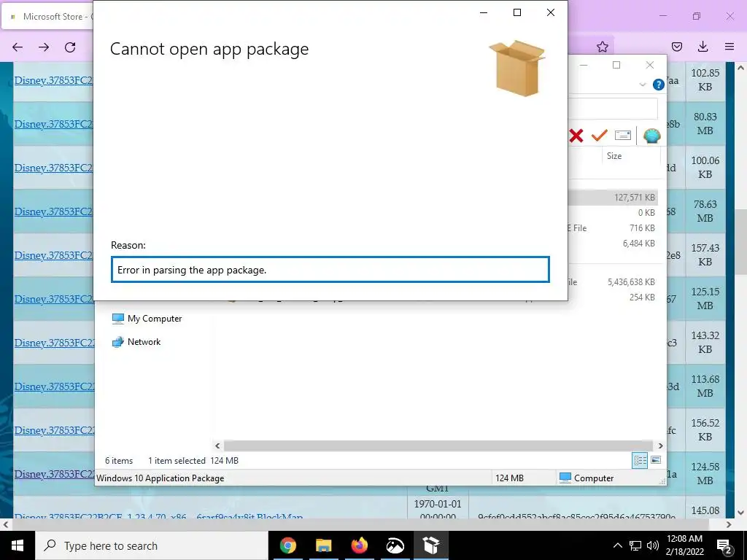This screenshot has width=747, height=560.
Task: Open the Disney link in 157.43 KB row
Action: point(54,256)
